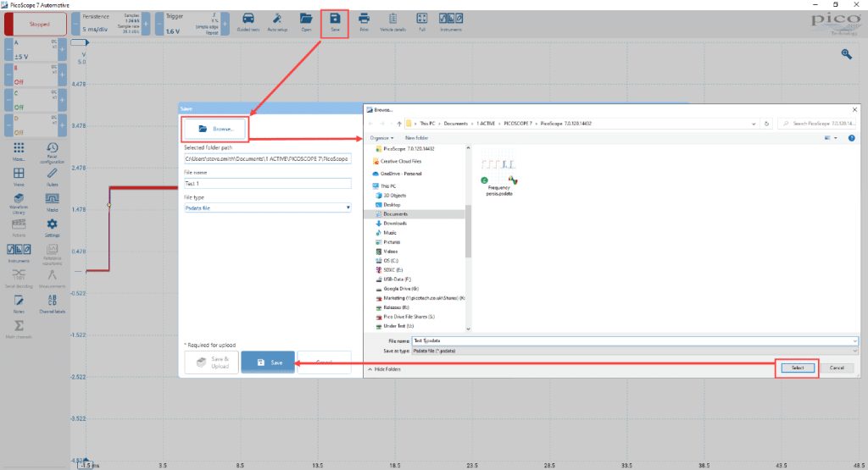Refresh the folder in Browse dialog
This screenshot has height=470, width=868.
coord(766,124)
